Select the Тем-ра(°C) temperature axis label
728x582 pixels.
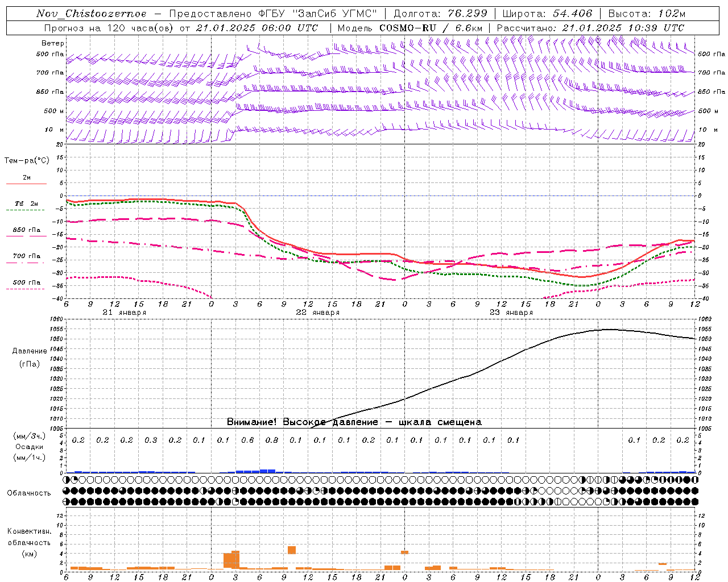coord(27,161)
